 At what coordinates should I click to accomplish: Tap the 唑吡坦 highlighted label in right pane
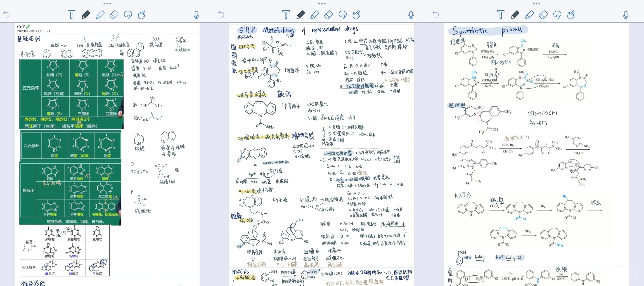pos(457,105)
